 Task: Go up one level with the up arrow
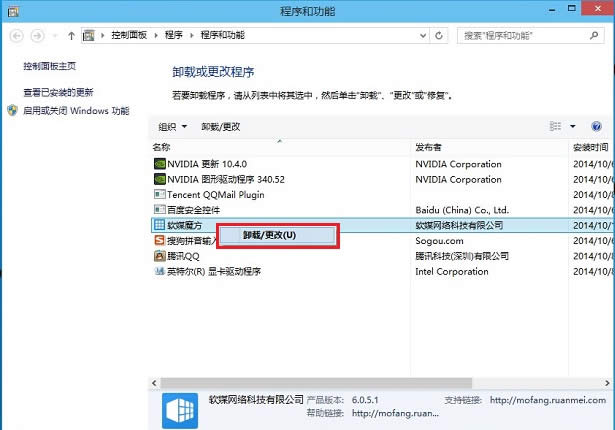click(x=71, y=35)
